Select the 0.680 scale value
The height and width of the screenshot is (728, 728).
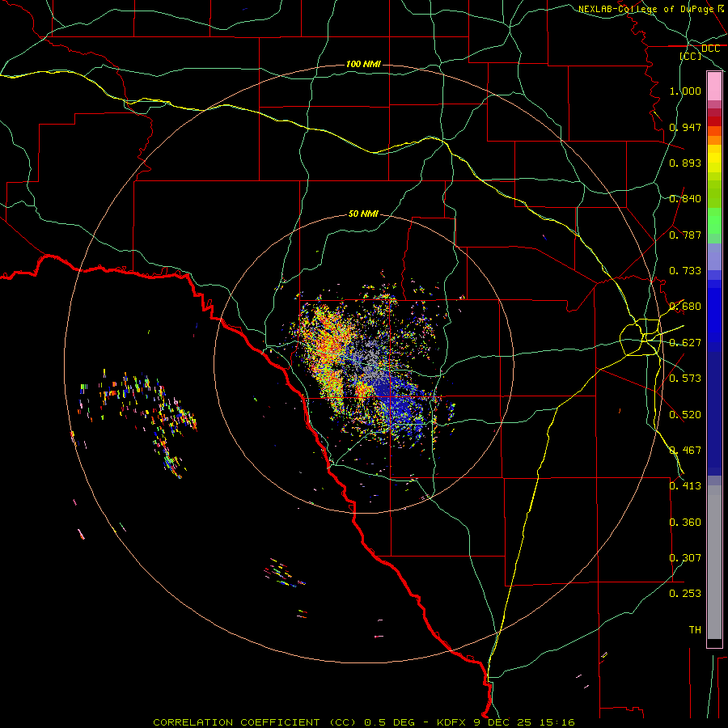pos(685,307)
